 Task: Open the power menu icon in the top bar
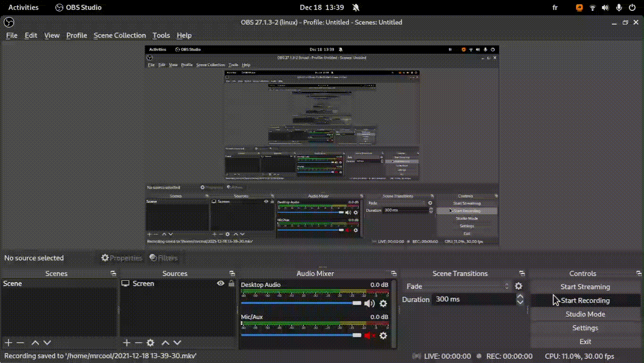coord(632,8)
